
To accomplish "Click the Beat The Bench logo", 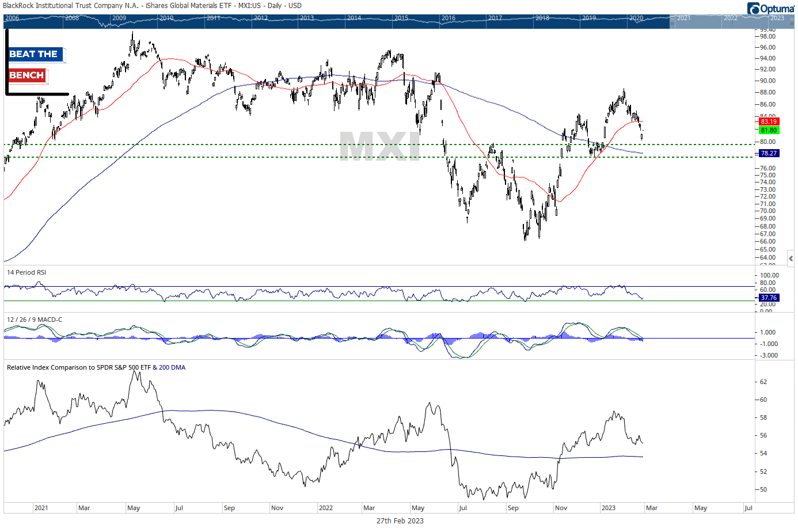I will (x=36, y=62).
